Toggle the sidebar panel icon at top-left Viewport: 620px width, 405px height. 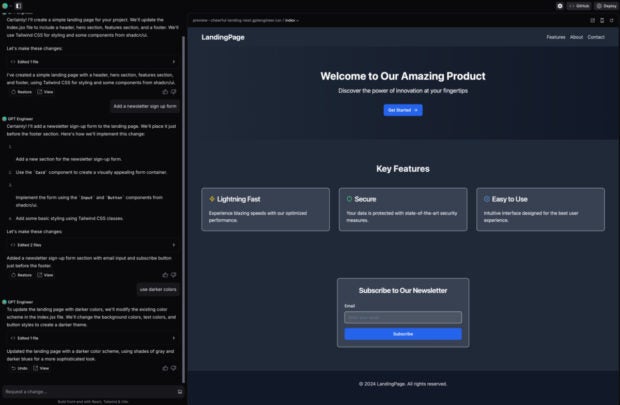[x=18, y=6]
